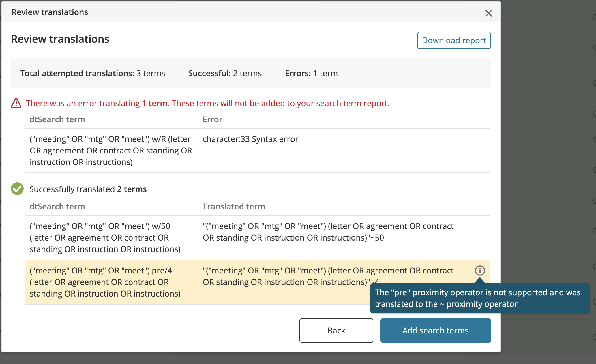Image resolution: width=596 pixels, height=364 pixels.
Task: Click the Error column header
Action: click(212, 119)
